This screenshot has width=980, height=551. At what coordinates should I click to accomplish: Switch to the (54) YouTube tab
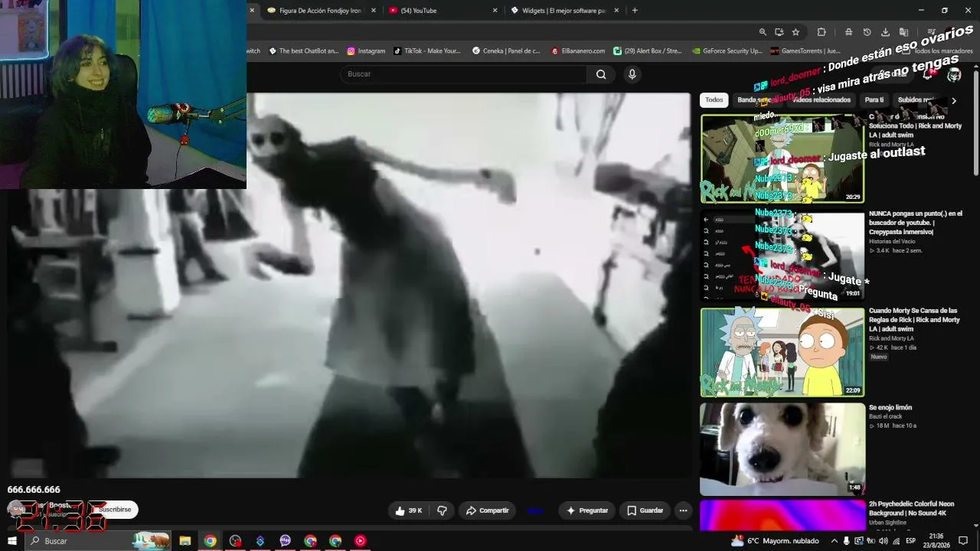[x=443, y=11]
